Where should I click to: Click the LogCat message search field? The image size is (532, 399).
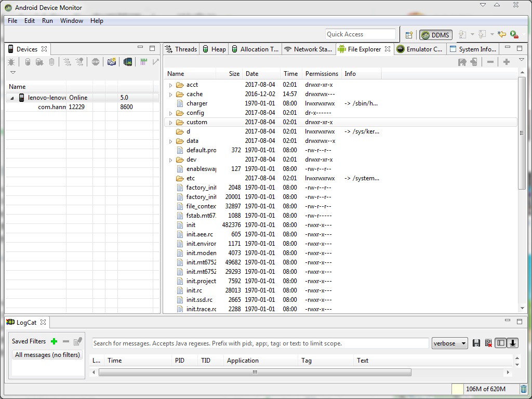tap(260, 343)
